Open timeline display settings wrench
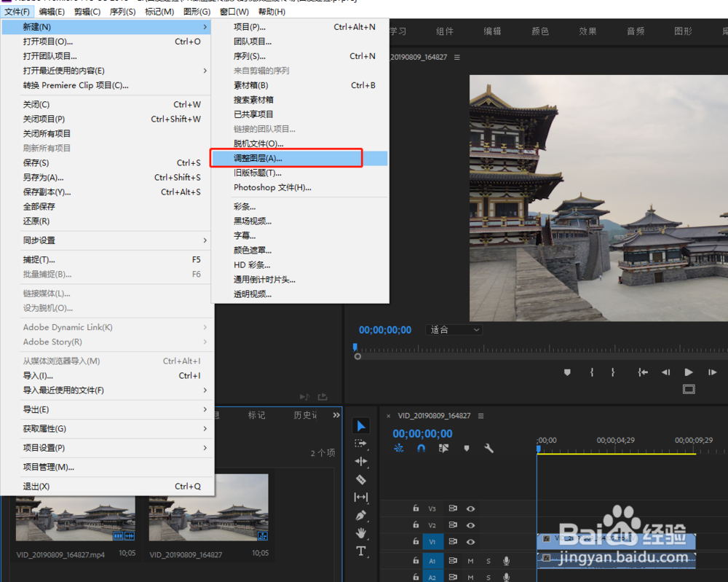 coord(488,448)
